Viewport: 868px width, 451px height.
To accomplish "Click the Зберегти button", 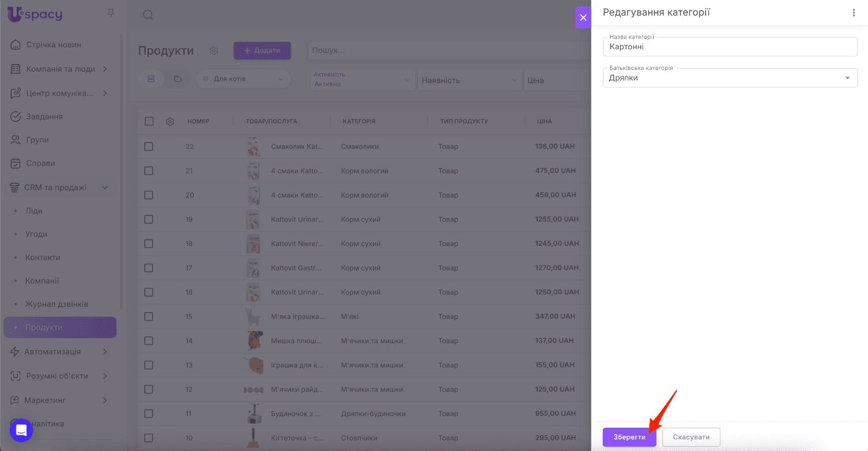I will 629,437.
